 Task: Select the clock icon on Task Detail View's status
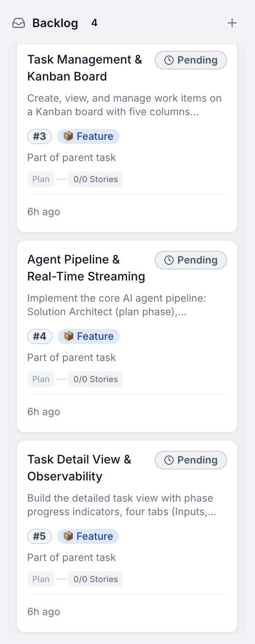click(169, 460)
